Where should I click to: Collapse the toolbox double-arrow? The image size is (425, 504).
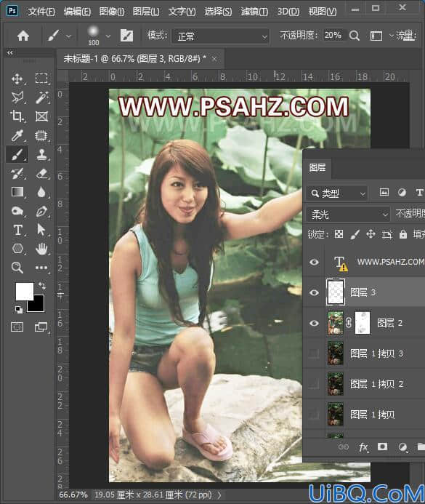point(10,52)
